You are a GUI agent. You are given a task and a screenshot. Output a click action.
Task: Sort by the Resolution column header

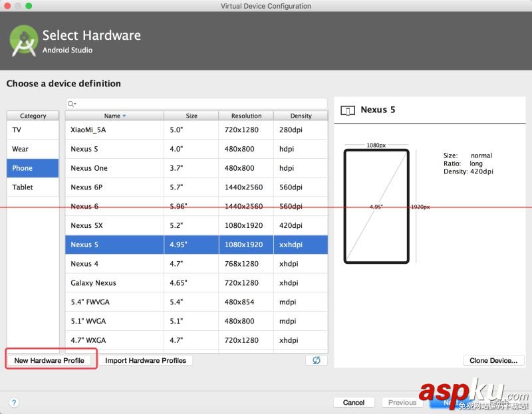[x=246, y=116]
